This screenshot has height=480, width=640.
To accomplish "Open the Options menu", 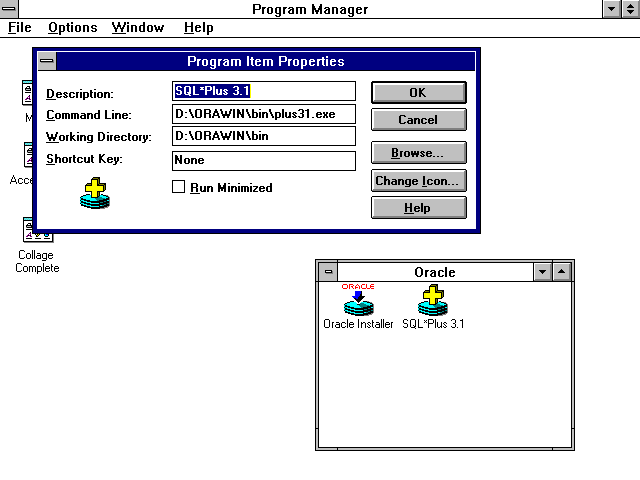I will click(72, 28).
